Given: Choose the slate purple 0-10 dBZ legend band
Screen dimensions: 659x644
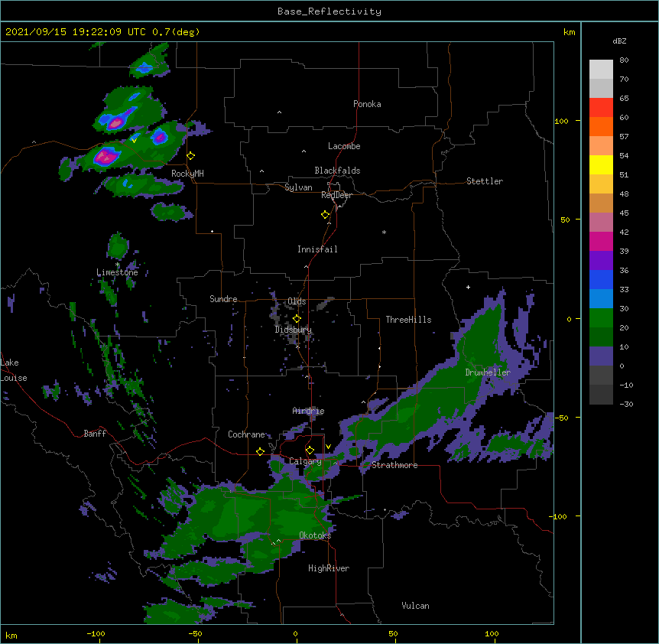Looking at the screenshot, I should click(601, 356).
